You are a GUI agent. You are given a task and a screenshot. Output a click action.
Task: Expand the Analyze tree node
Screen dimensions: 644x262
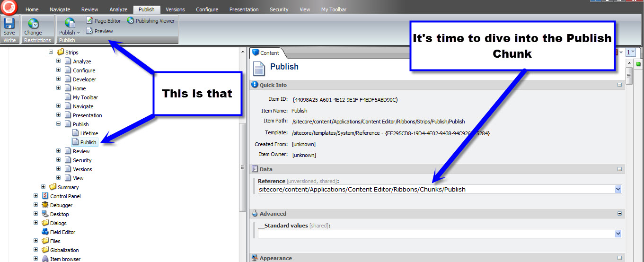point(58,61)
